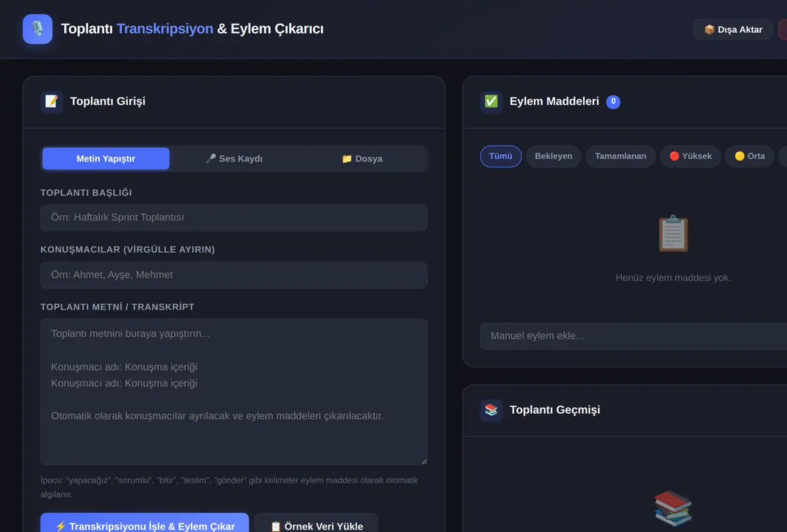Viewport: 787px width, 532px height.
Task: Click the 'TOPLANTI BAŞLIĞI' field label
Action: coord(86,193)
